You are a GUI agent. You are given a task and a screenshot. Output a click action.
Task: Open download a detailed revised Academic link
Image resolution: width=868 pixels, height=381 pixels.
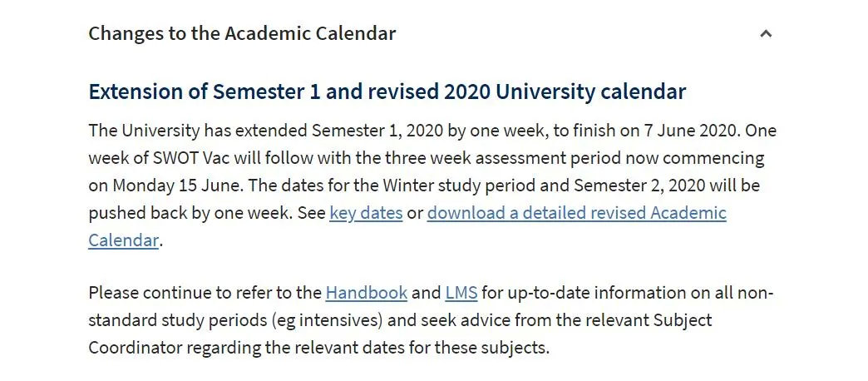point(576,213)
